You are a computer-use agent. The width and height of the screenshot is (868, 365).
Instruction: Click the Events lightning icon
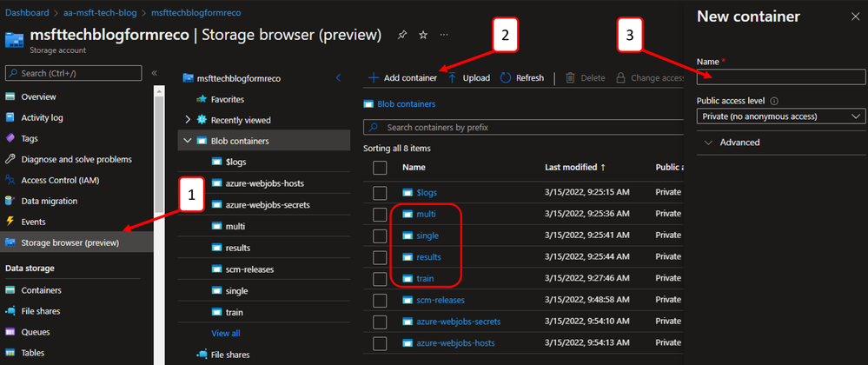[10, 222]
